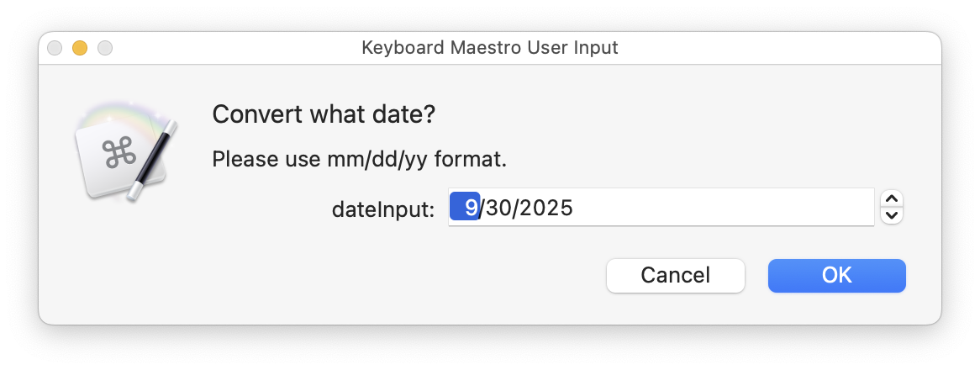Click the "Please use mm/dd/yy format." hint text
The image size is (980, 370).
click(359, 158)
